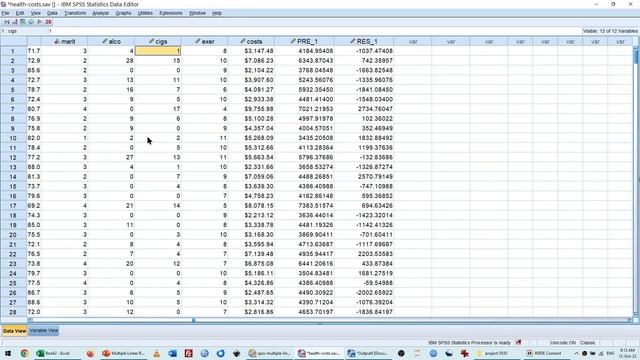
Task: Select row header 28
Action: pos(13,312)
